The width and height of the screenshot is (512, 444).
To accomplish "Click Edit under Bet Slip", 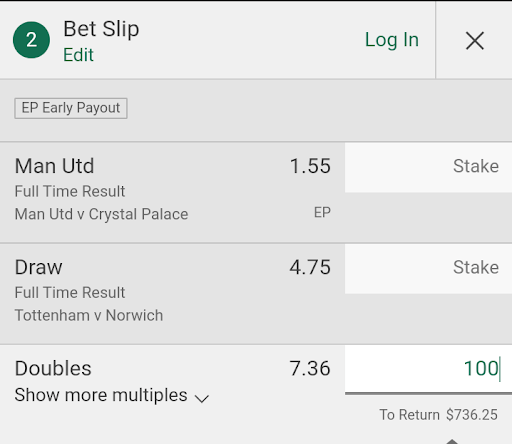I will (79, 55).
